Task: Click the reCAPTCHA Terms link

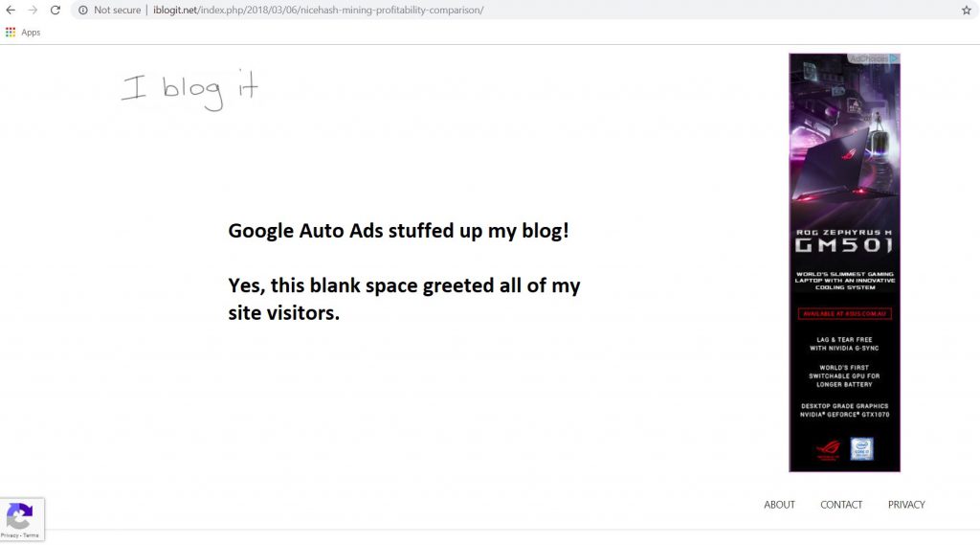Action: (x=32, y=535)
